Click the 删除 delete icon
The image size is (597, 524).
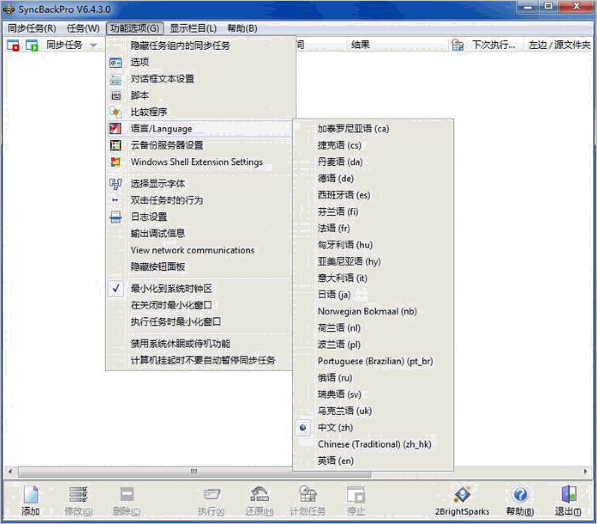click(x=126, y=494)
